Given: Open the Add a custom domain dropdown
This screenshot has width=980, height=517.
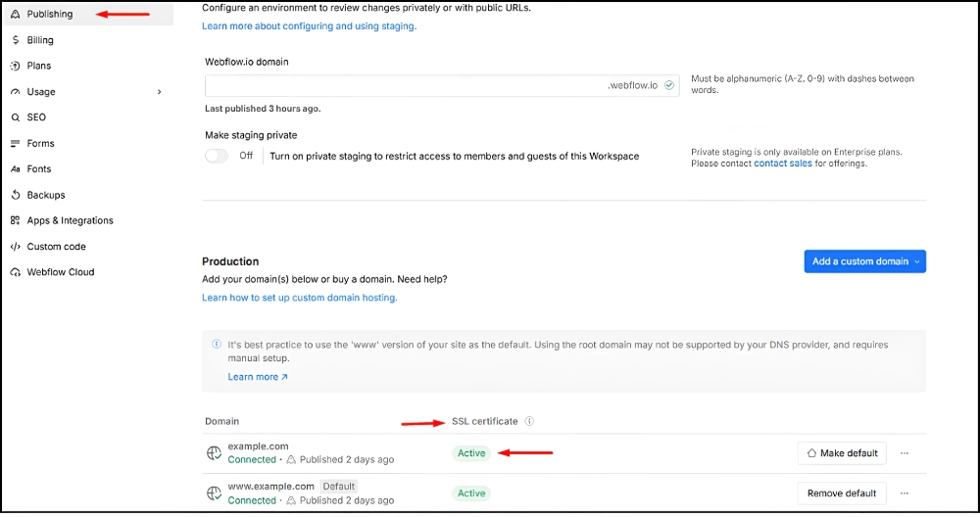Looking at the screenshot, I should 865,261.
